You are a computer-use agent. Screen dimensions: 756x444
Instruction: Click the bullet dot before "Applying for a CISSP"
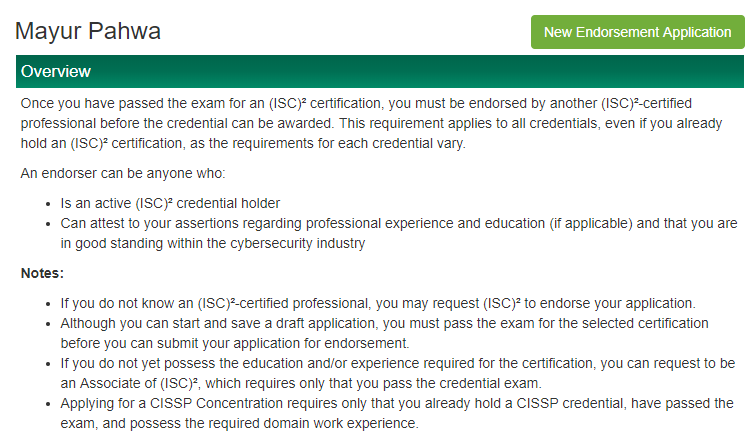48,404
